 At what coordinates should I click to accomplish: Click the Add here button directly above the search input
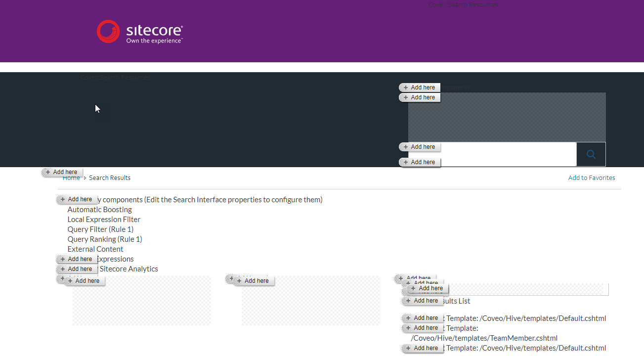pos(420,146)
